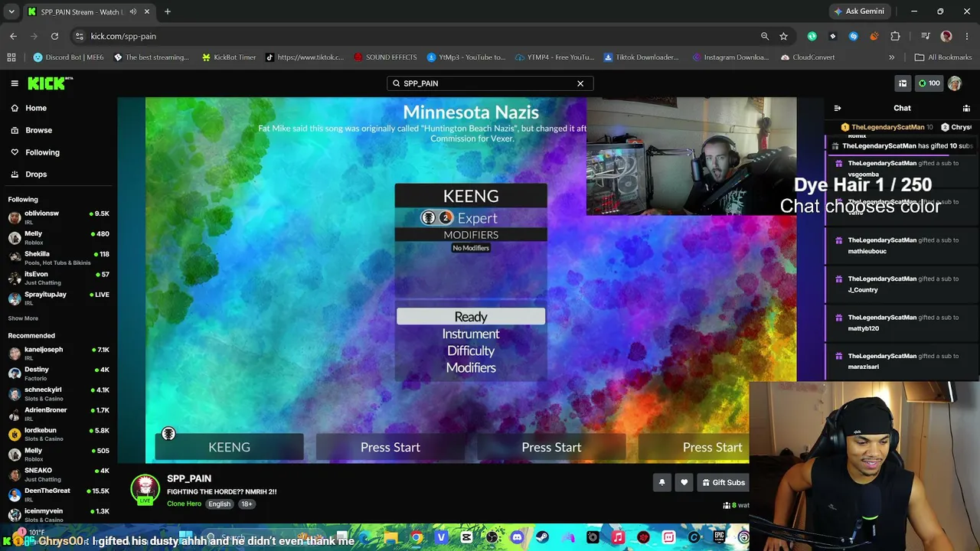Expand the hidden bookmarks overflow chevron
This screenshot has width=980, height=551.
click(x=891, y=57)
